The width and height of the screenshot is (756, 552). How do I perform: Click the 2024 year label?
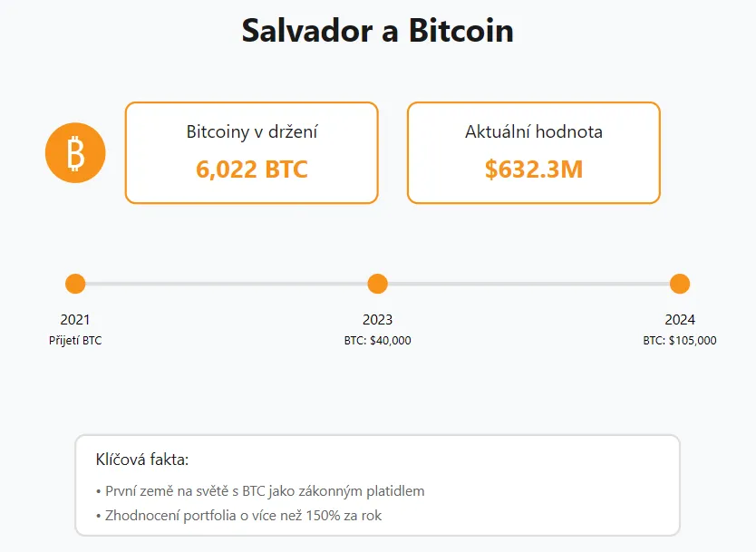[x=679, y=320]
